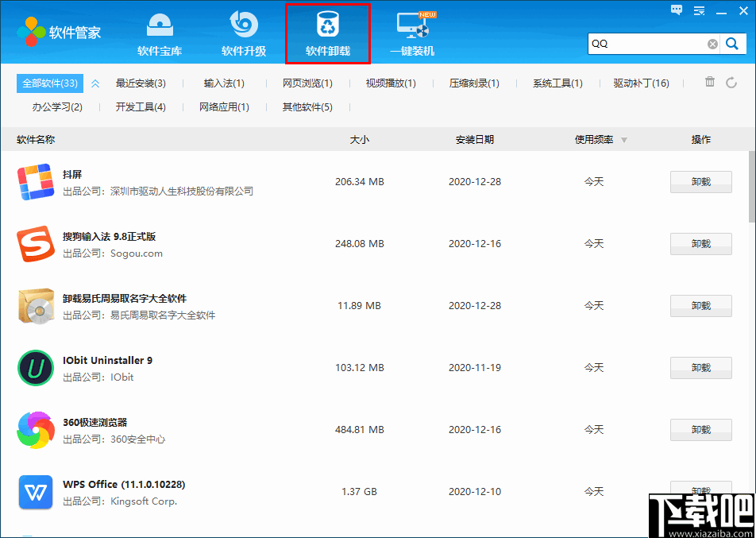Open the hamburger main menu in the title bar
Screen dimensions: 756x538
700,10
